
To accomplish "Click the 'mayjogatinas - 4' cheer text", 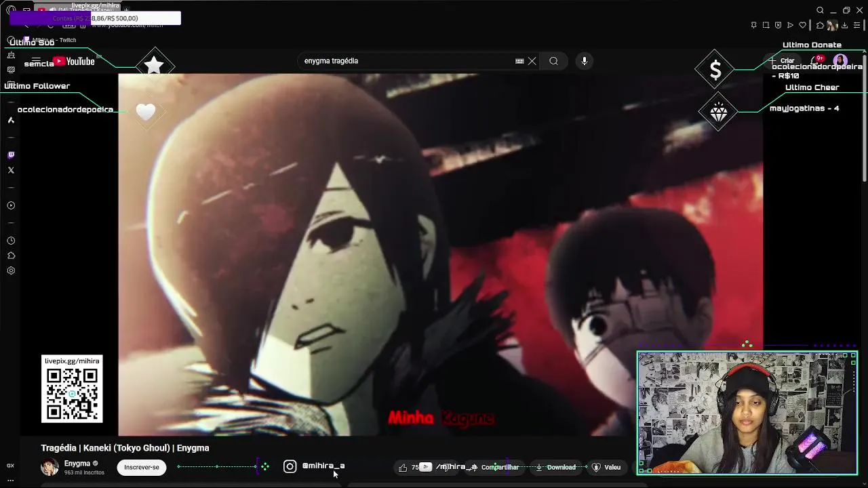I will (804, 108).
